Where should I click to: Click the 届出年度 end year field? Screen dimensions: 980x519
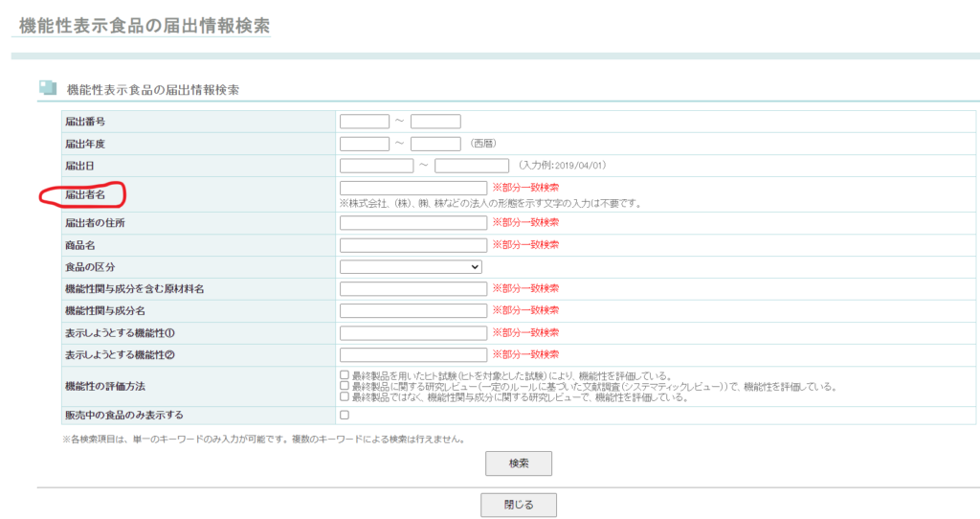tap(435, 144)
